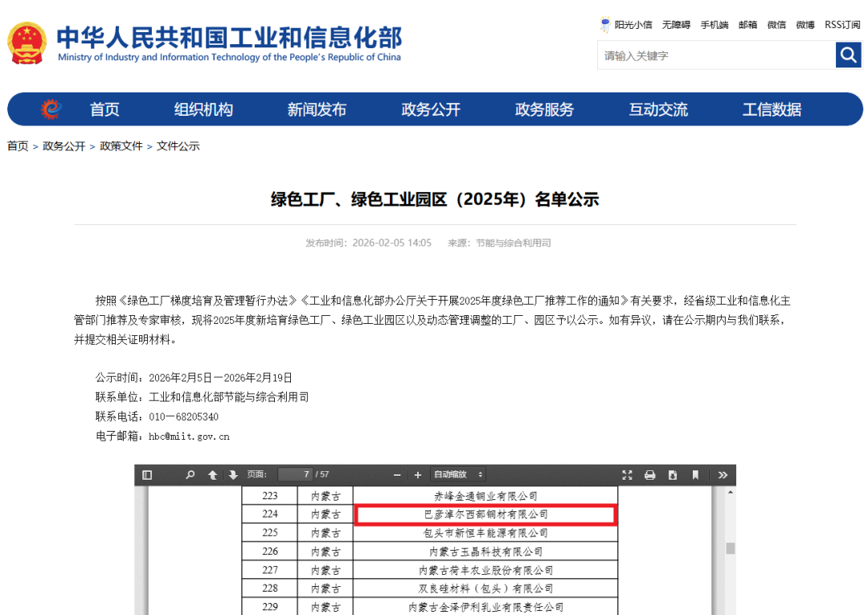Screen dimensions: 868x615
Task: Zoom out the PDF document
Action: pos(397,475)
